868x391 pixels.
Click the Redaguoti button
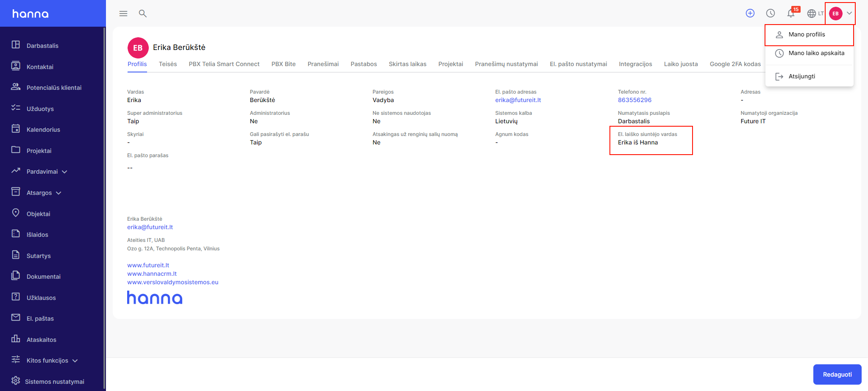tap(837, 374)
